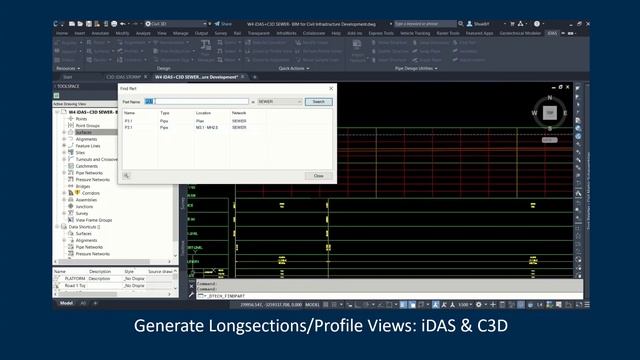Expand the Pipe Design Utilities panel dropdown
640x360 pixels.
[x=416, y=69]
